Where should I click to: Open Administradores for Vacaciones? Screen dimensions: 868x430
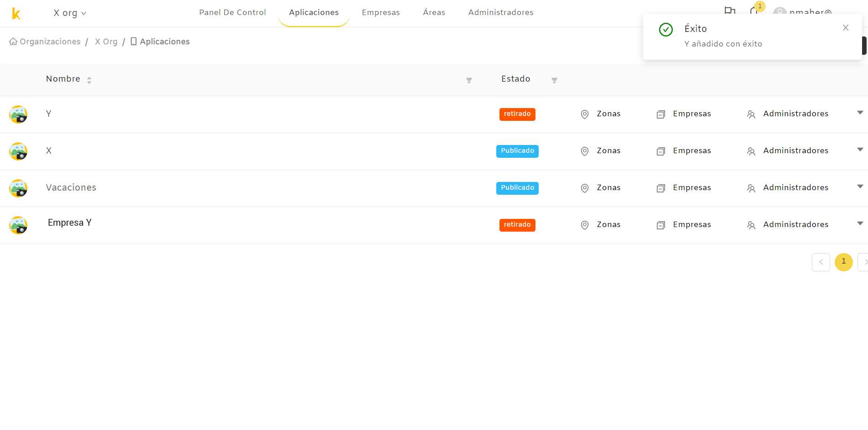(x=796, y=187)
